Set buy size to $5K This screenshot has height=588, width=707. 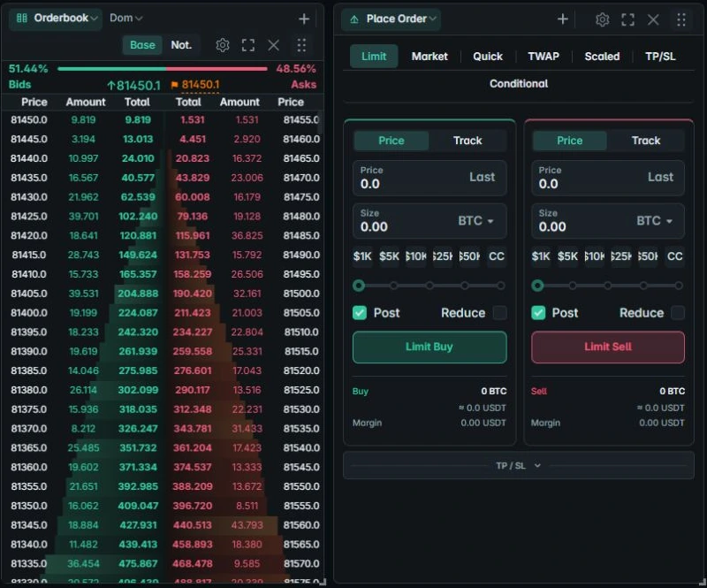click(x=389, y=256)
